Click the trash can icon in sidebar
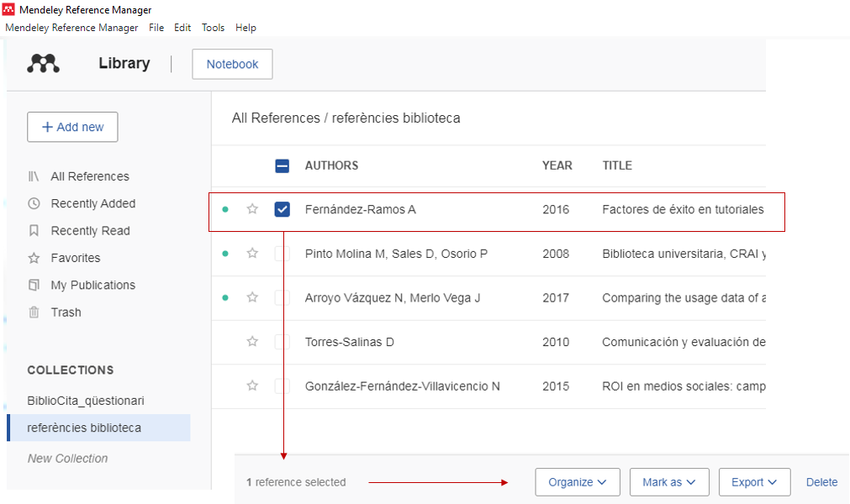This screenshot has height=504, width=850. click(x=34, y=312)
